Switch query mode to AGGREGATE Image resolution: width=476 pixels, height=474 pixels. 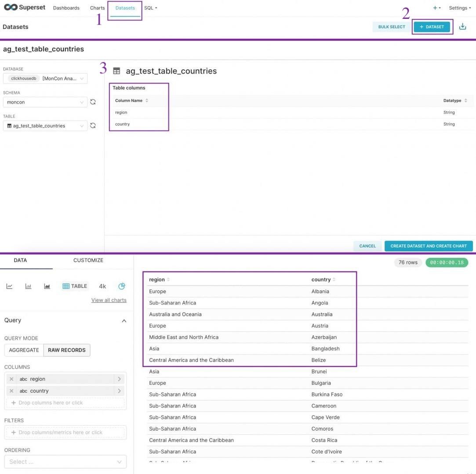click(x=24, y=350)
